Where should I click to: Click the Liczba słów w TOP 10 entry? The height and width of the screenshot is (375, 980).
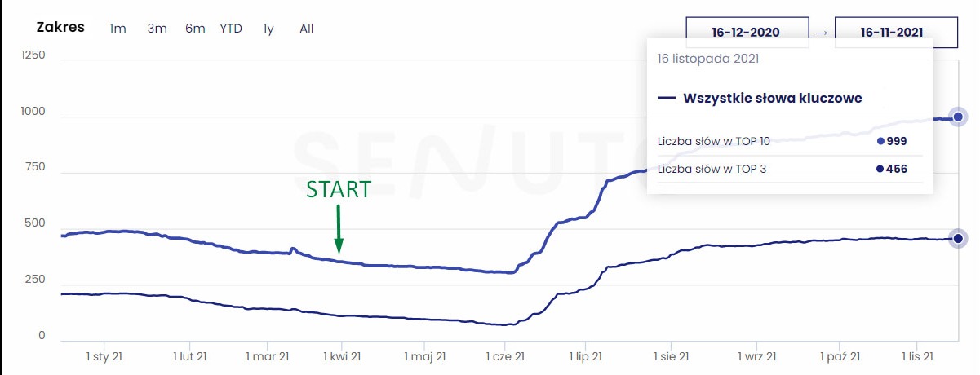(713, 141)
